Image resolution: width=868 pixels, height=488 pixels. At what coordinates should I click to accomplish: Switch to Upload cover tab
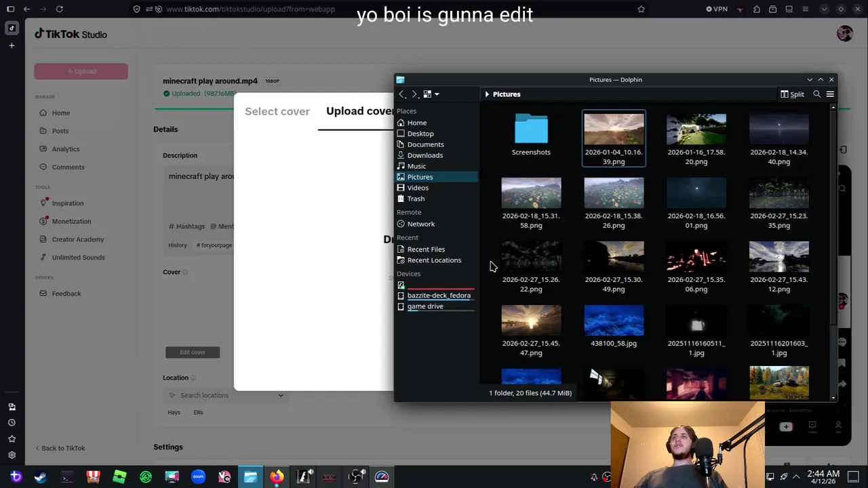tap(359, 111)
